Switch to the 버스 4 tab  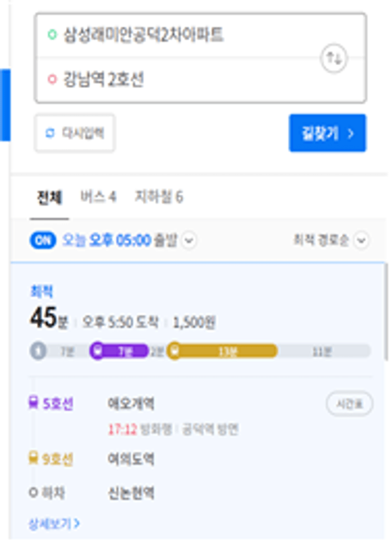tap(98, 197)
